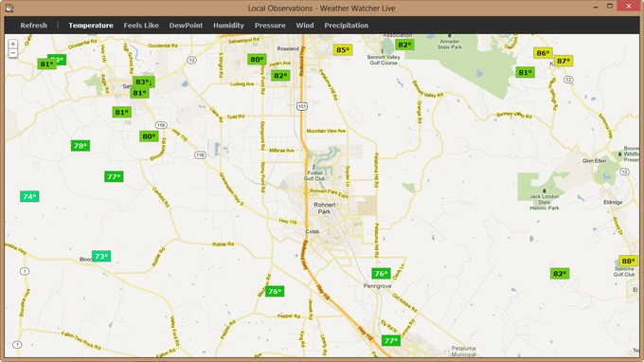The width and height of the screenshot is (644, 362).
Task: Click the 73° marker near Bloomfield
Action: coord(101,257)
